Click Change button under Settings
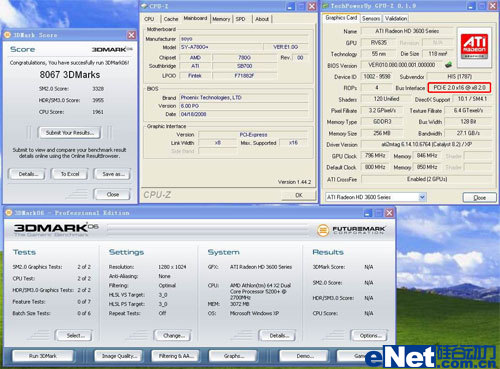The image size is (500, 369). 173,335
